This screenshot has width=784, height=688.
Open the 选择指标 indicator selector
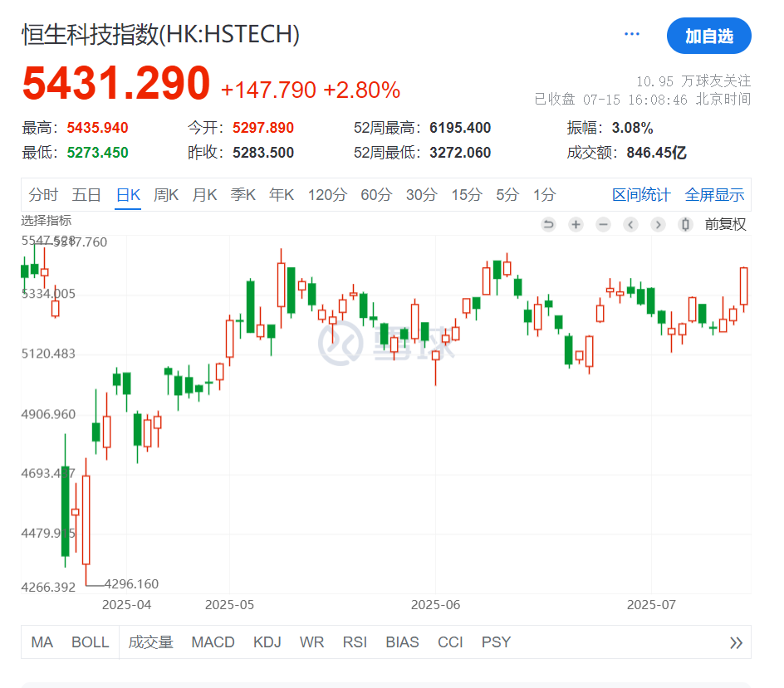(x=46, y=220)
